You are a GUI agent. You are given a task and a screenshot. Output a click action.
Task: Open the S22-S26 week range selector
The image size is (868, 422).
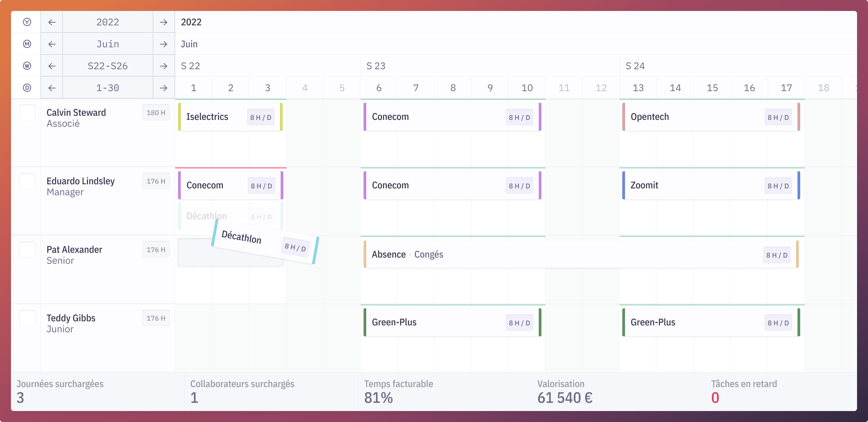(107, 66)
